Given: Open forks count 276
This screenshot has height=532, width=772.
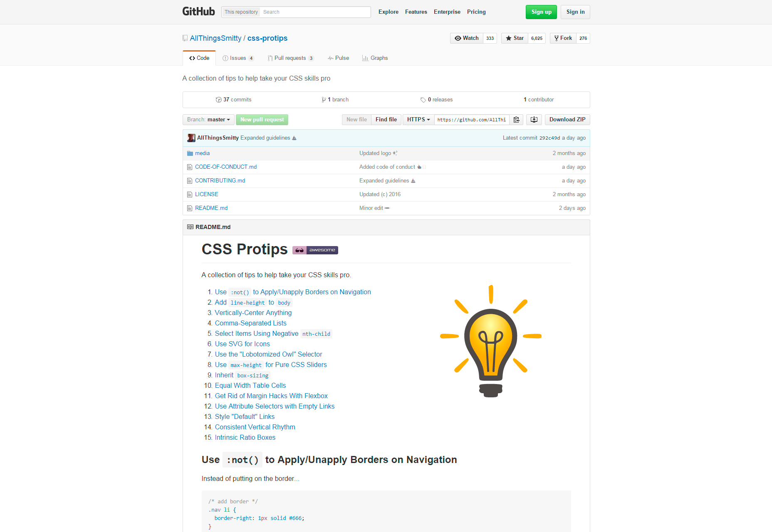Looking at the screenshot, I should coord(583,38).
